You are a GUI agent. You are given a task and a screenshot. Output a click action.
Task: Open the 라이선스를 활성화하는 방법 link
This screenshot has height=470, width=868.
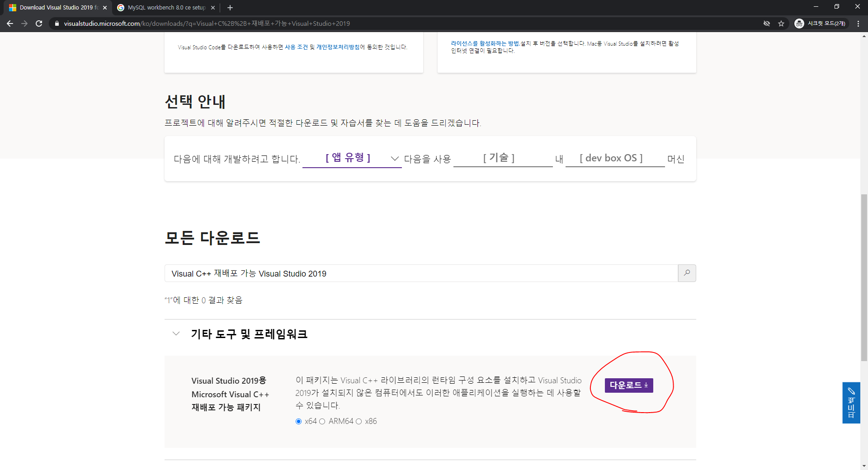point(485,43)
